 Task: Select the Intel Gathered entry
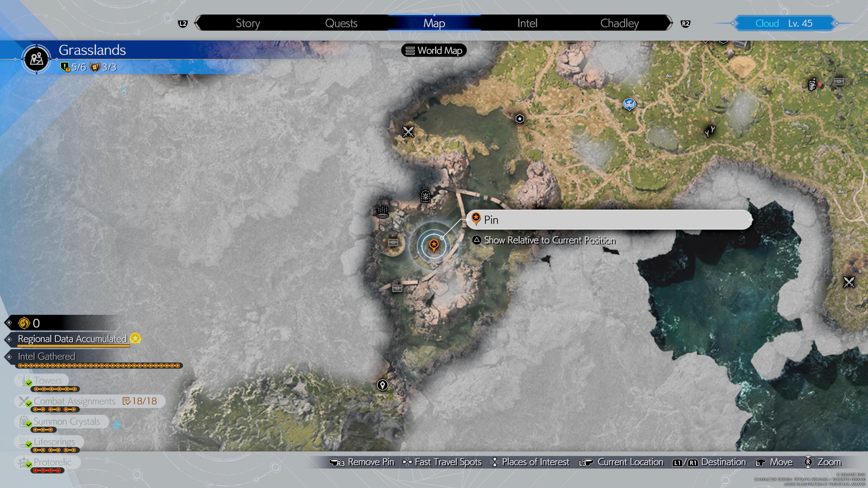coord(47,356)
